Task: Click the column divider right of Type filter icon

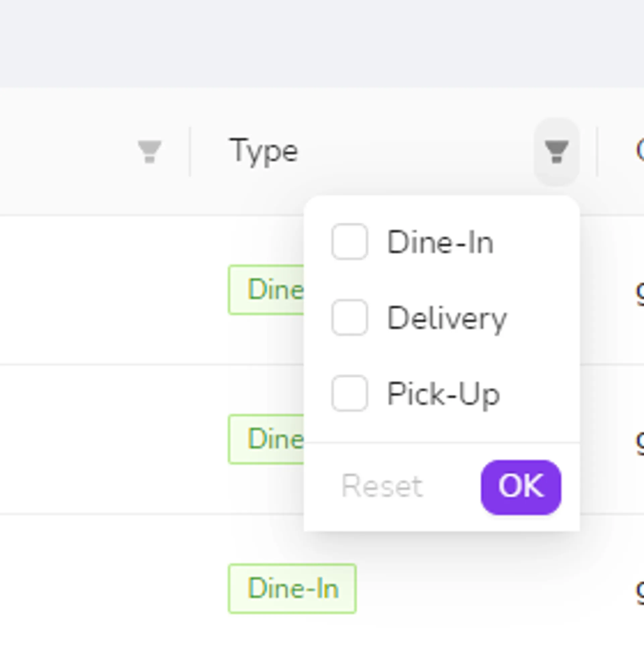Action: click(x=597, y=152)
